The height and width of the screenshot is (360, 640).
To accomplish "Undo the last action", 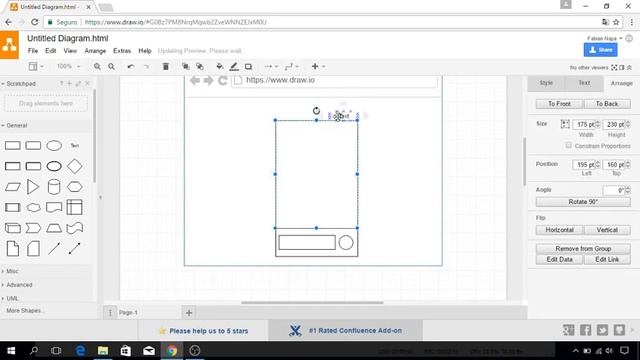I will [131, 67].
